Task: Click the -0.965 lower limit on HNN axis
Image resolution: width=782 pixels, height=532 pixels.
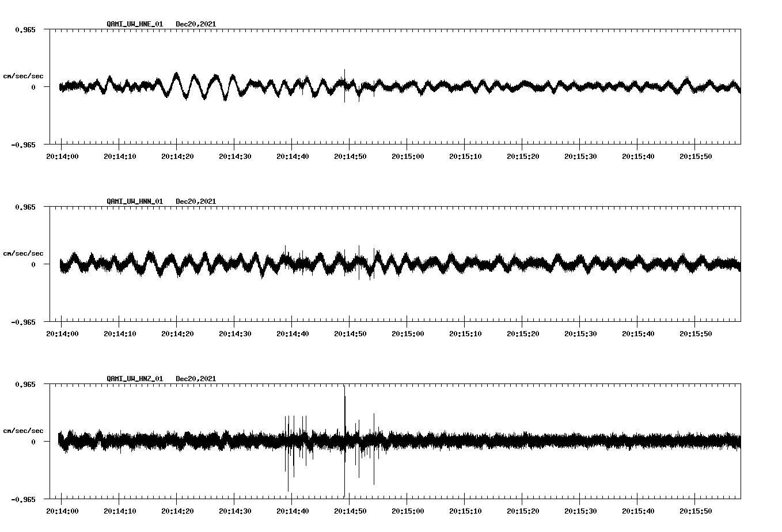Action: tap(23, 322)
